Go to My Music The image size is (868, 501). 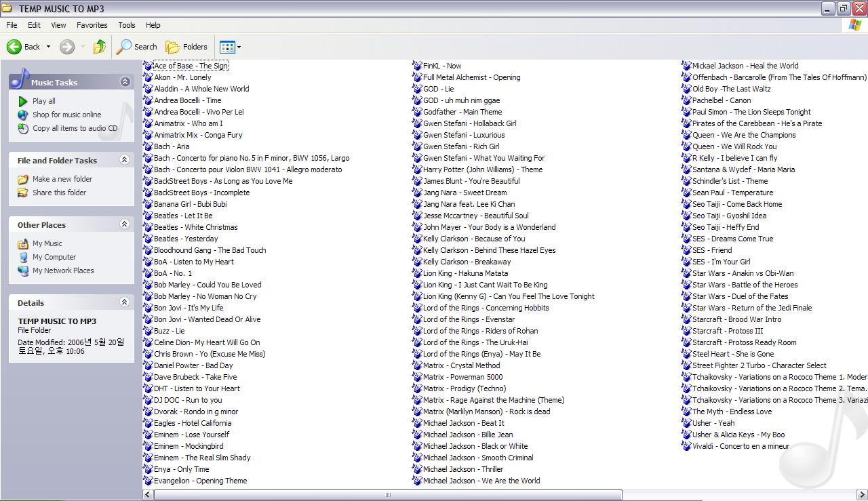pos(47,243)
